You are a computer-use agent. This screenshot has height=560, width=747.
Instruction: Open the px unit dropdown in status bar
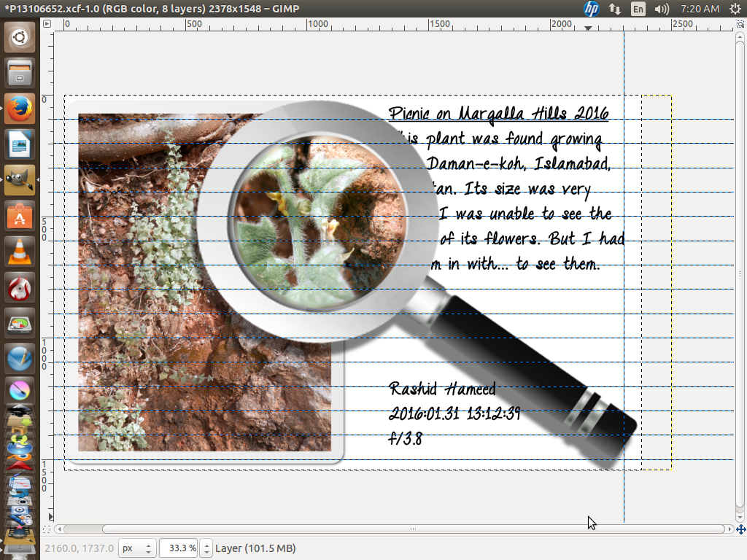click(136, 548)
